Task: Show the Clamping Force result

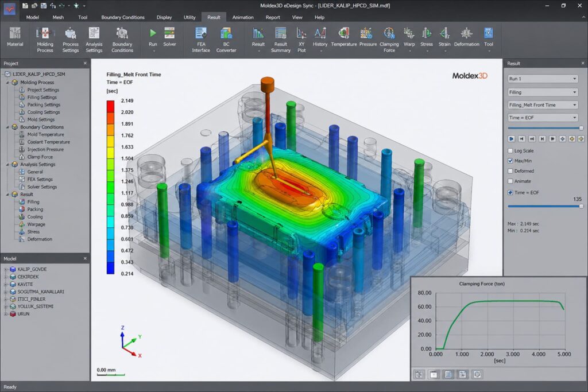Action: (x=389, y=38)
